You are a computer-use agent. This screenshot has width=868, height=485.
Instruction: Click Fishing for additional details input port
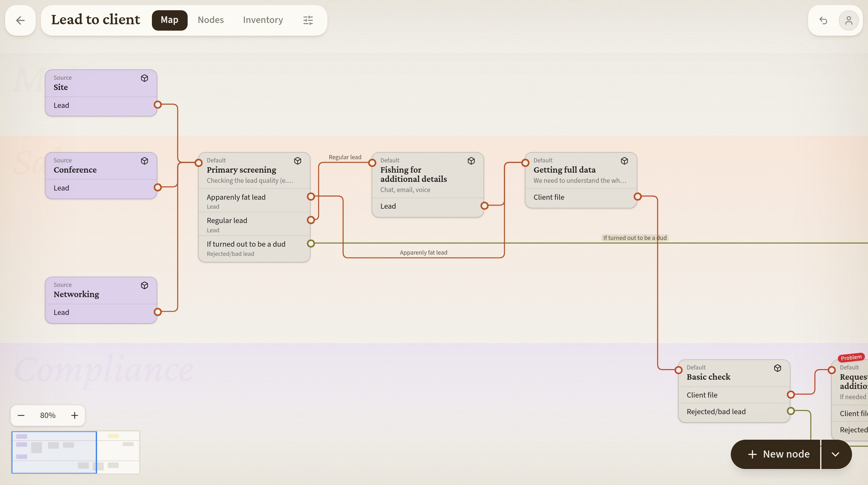point(372,163)
